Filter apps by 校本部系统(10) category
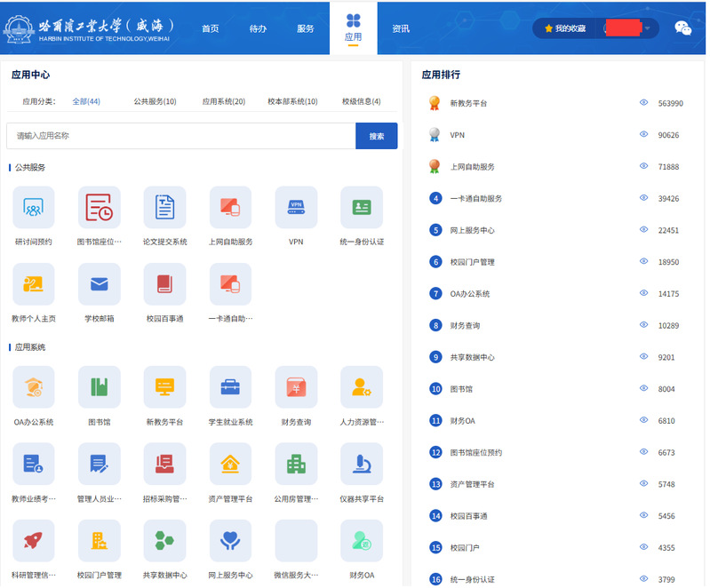Image resolution: width=710 pixels, height=588 pixels. (292, 101)
